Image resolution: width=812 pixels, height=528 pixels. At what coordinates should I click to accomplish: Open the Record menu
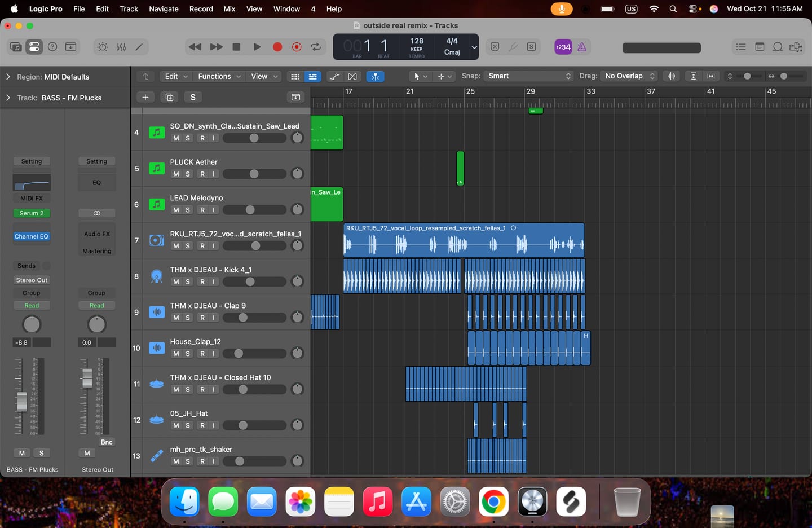[x=201, y=8]
